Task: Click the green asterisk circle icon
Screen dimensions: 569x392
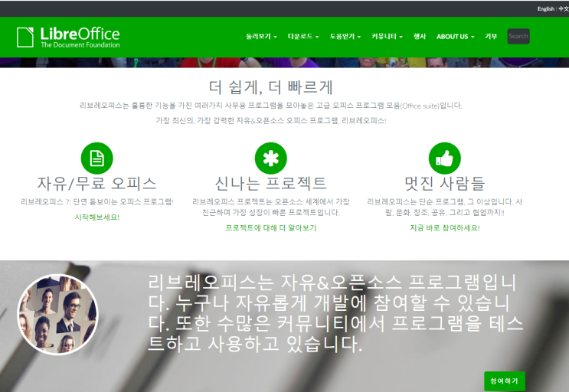Action: [x=270, y=158]
